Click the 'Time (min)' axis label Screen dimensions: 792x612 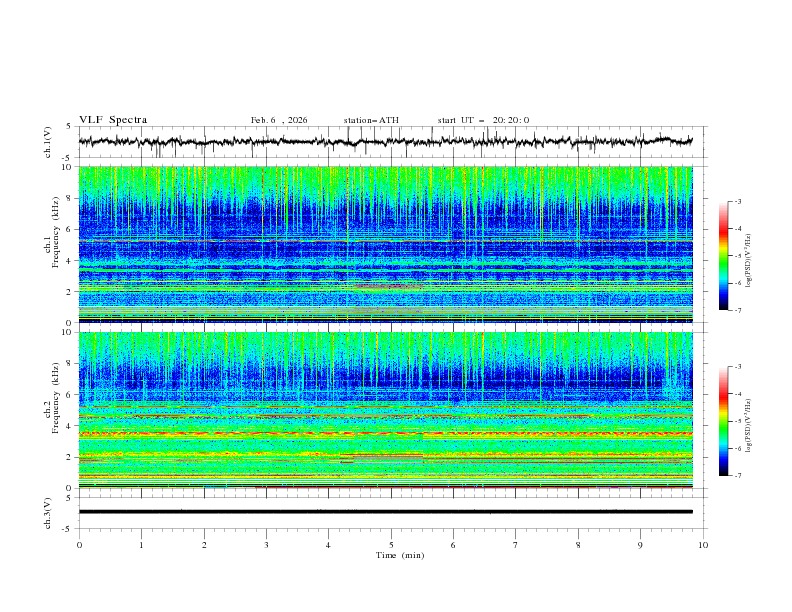400,555
